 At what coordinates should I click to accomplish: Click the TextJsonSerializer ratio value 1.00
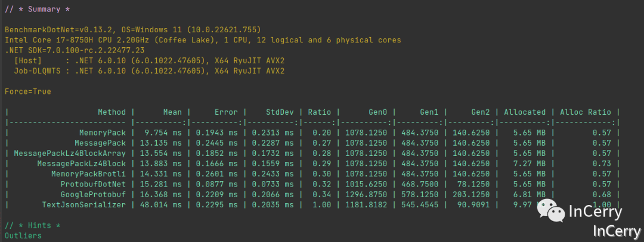pyautogui.click(x=321, y=205)
